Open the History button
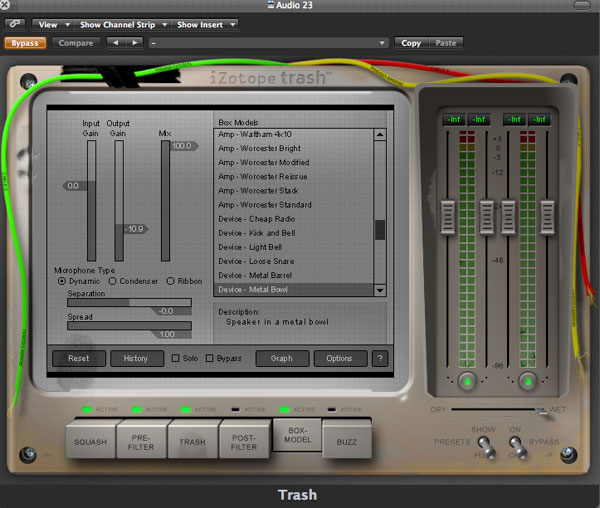 click(137, 358)
